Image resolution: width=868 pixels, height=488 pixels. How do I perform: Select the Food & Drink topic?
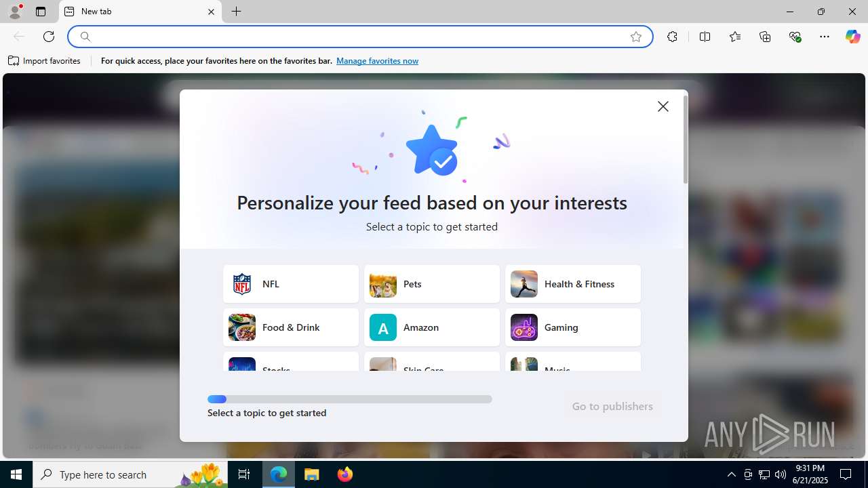click(x=291, y=327)
